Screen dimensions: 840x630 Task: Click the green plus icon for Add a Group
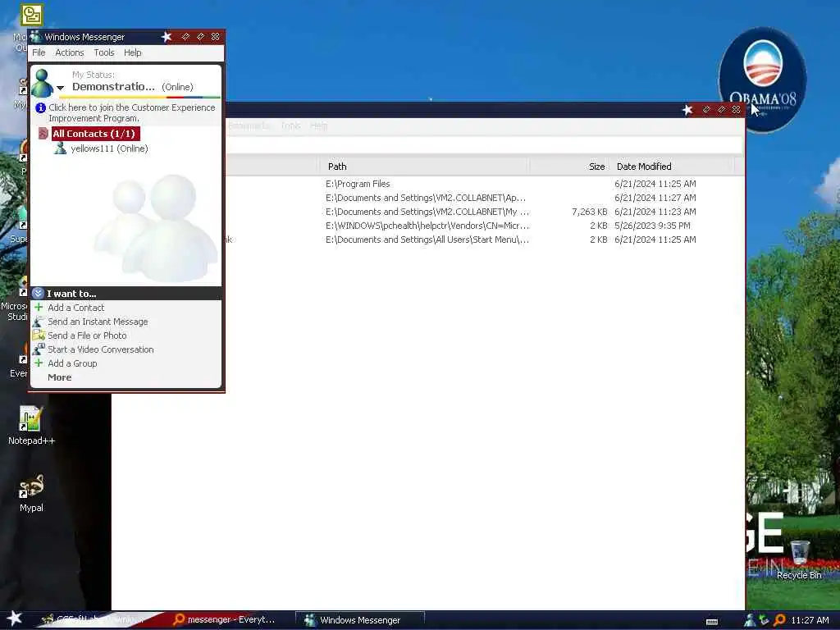coord(39,363)
